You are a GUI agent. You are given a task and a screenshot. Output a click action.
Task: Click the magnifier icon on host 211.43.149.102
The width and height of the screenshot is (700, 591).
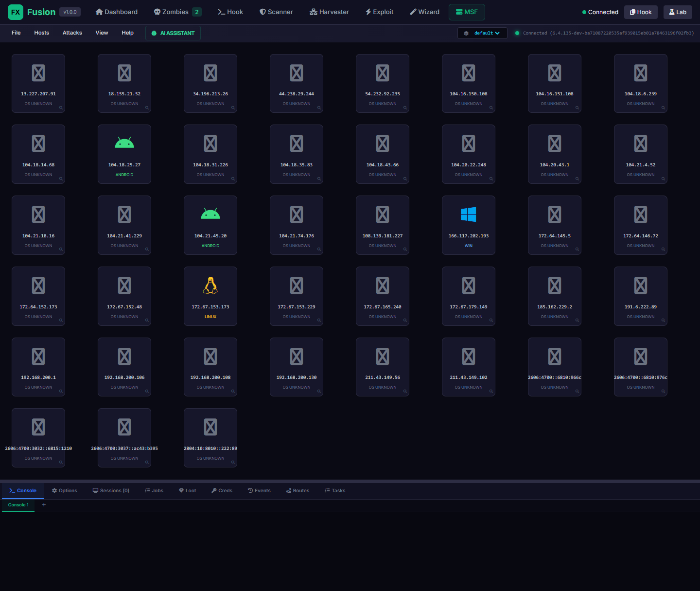(491, 392)
